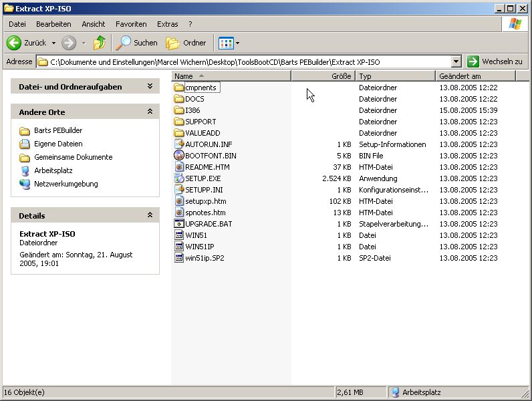Open the Bearbeiten menu

53,24
